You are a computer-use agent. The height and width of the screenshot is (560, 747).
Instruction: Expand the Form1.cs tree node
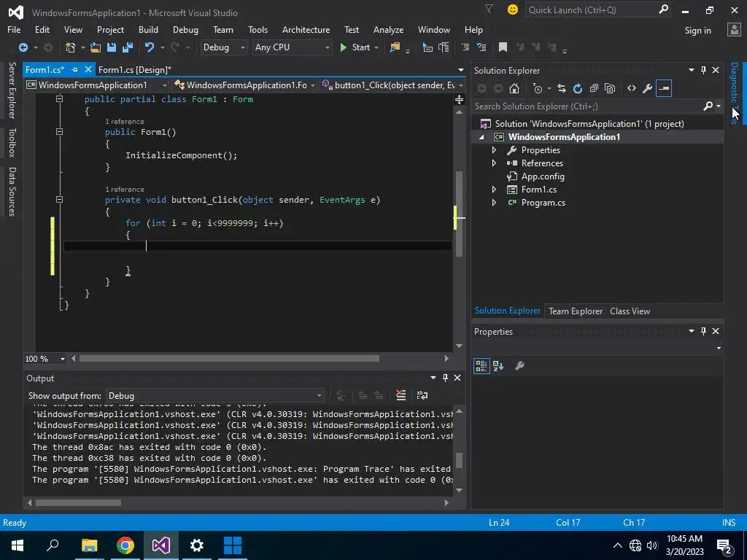tap(494, 190)
